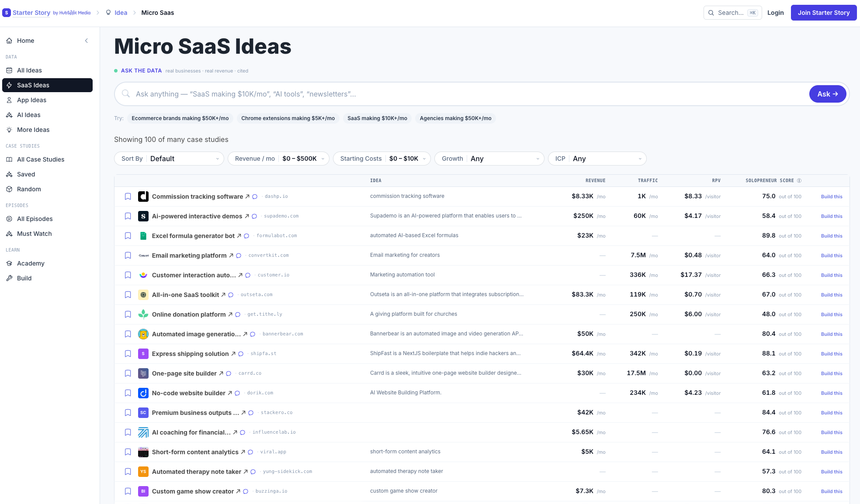Open All Case Studies section
The image size is (860, 504).
pyautogui.click(x=47, y=159)
